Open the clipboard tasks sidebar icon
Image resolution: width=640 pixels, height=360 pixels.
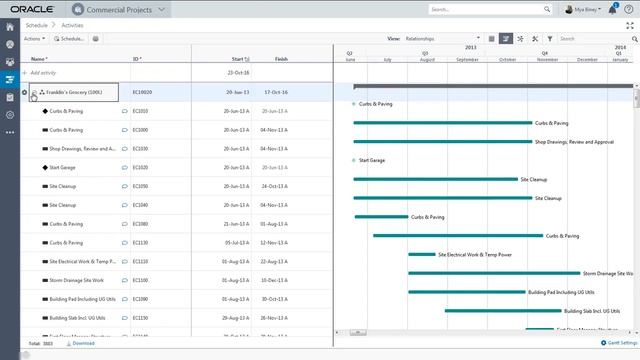click(10, 97)
